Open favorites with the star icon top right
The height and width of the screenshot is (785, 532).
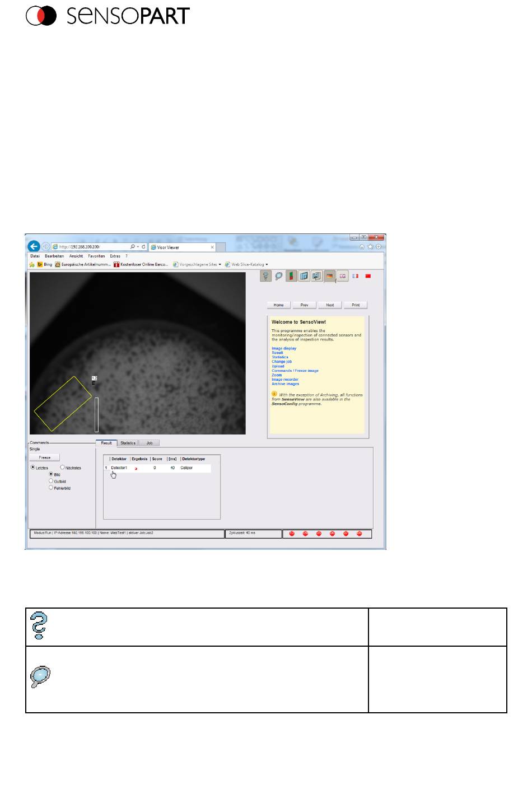click(370, 246)
